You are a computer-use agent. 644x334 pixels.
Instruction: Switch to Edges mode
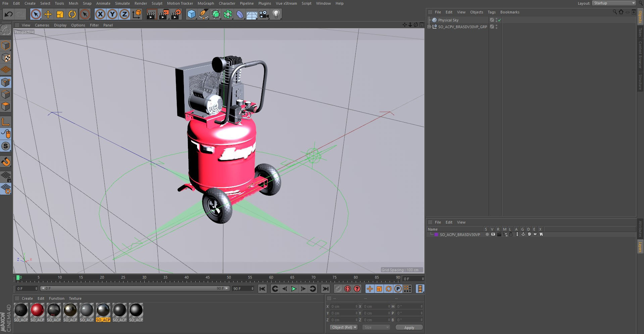6,94
